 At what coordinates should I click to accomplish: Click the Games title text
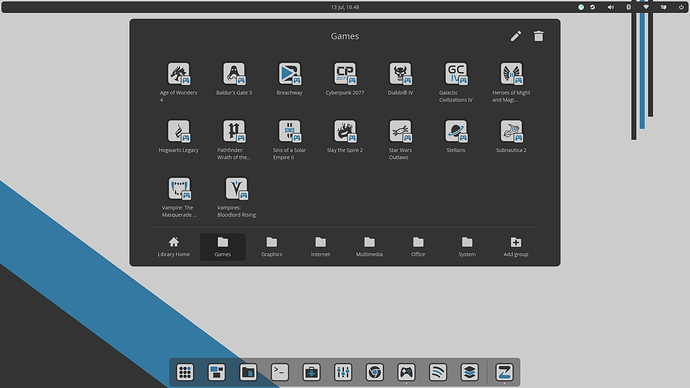(345, 36)
